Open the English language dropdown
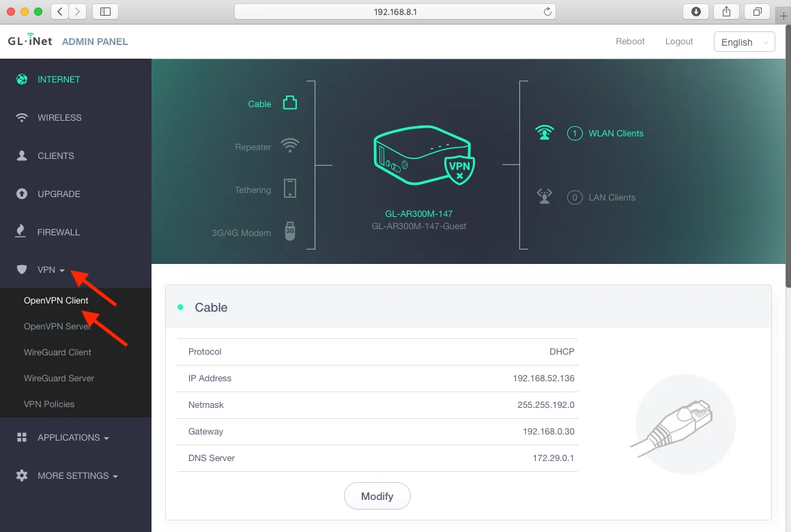791x532 pixels. click(744, 42)
